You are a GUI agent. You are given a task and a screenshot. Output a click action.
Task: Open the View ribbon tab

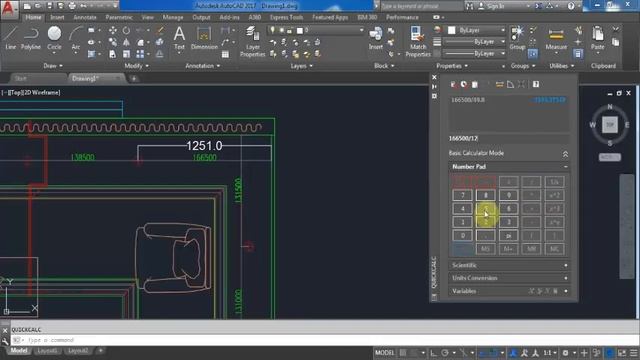point(148,17)
